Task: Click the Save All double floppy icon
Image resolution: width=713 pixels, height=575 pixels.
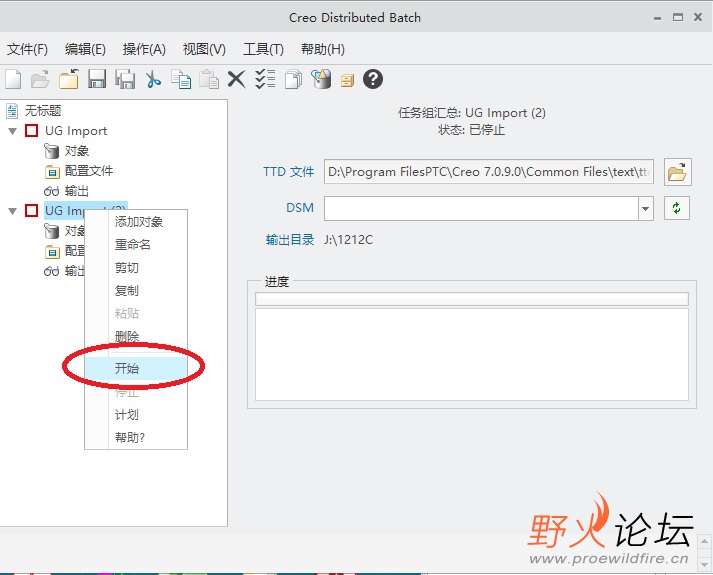Action: pos(125,80)
